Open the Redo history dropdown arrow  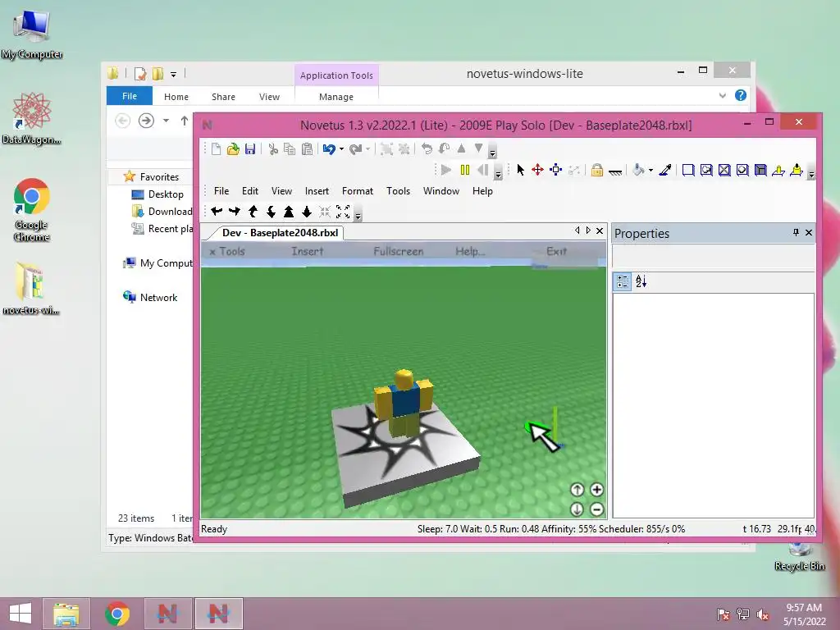368,149
